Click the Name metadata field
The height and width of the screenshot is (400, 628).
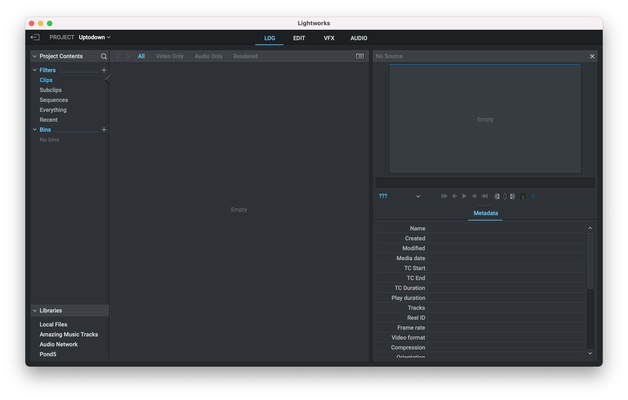pyautogui.click(x=507, y=229)
